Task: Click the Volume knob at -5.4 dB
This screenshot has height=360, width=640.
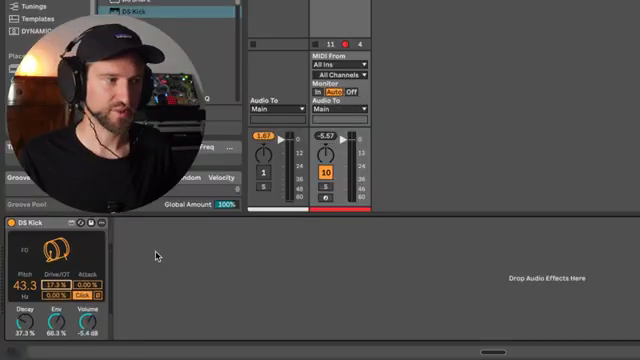Action: [x=87, y=322]
